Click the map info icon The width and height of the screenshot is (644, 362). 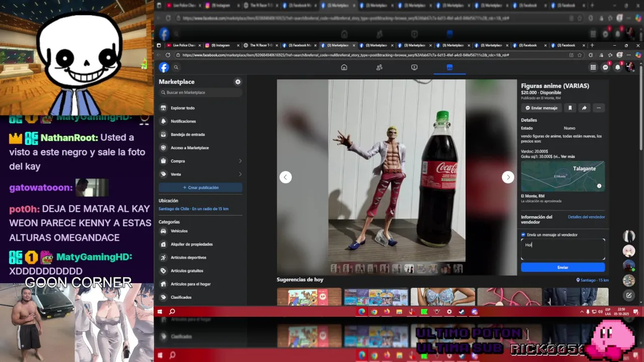tap(599, 186)
